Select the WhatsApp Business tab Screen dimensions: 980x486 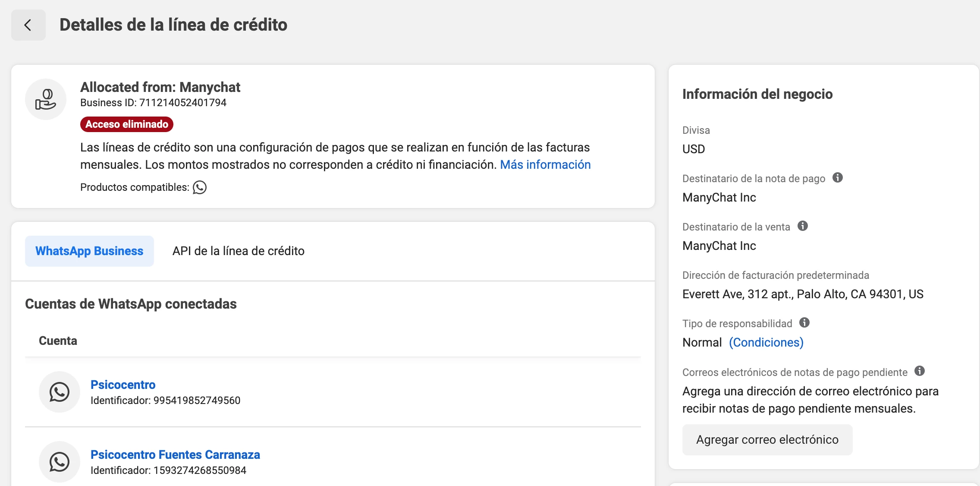(x=89, y=251)
